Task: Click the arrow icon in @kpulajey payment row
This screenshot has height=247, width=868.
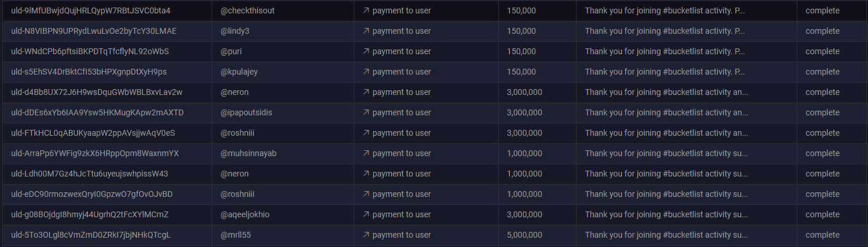Action: (x=366, y=72)
